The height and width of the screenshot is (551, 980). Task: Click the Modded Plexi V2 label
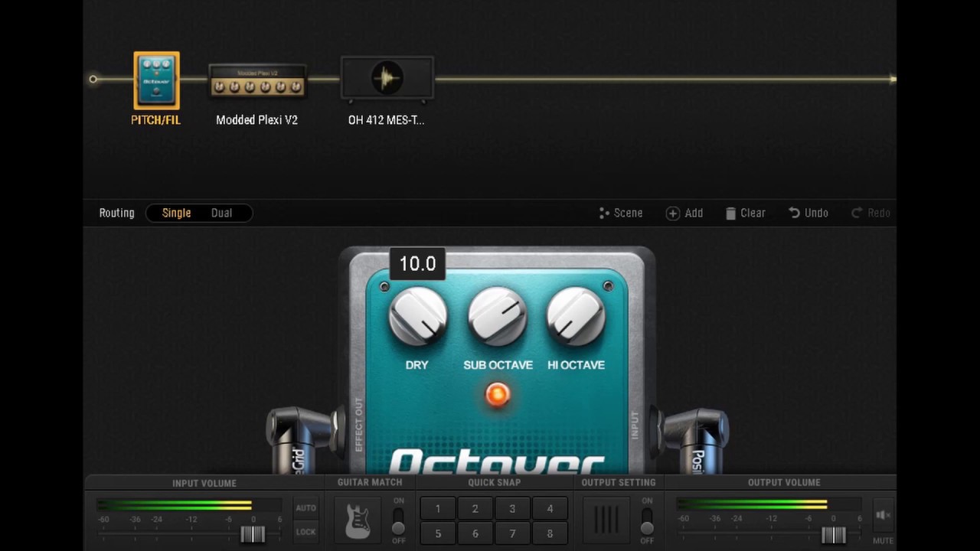pyautogui.click(x=256, y=120)
